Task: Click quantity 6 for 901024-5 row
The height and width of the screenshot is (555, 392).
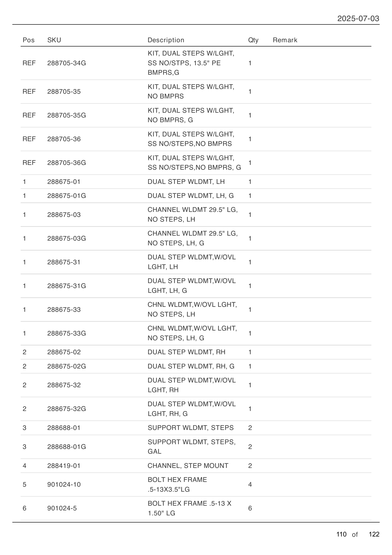Action: coord(250,508)
